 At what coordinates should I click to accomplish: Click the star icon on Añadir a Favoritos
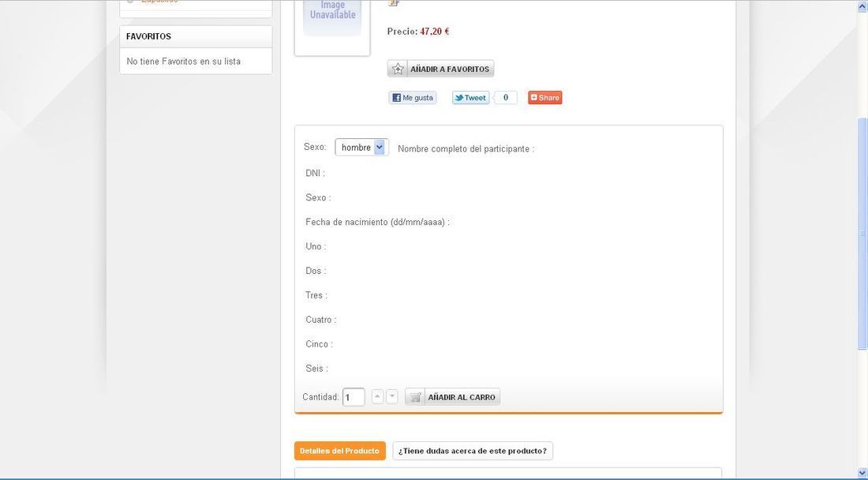point(398,69)
